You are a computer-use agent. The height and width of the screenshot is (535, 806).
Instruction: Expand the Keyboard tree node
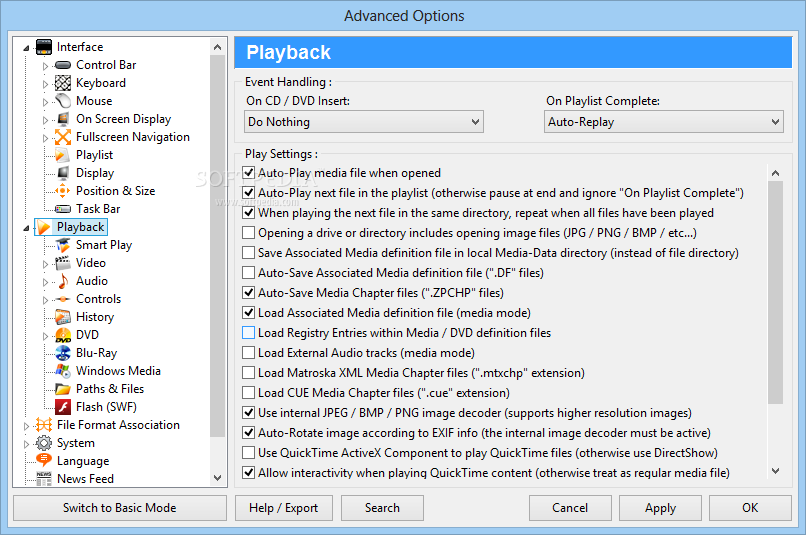tap(45, 84)
